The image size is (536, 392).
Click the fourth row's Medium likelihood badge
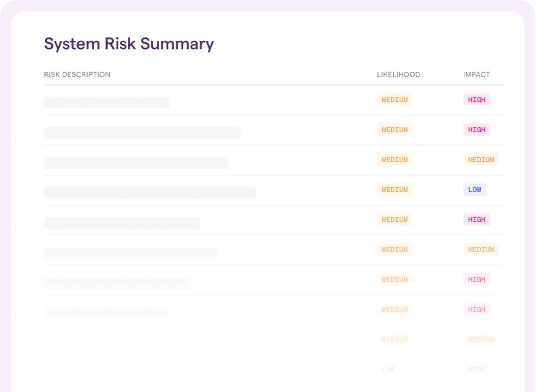coord(394,190)
